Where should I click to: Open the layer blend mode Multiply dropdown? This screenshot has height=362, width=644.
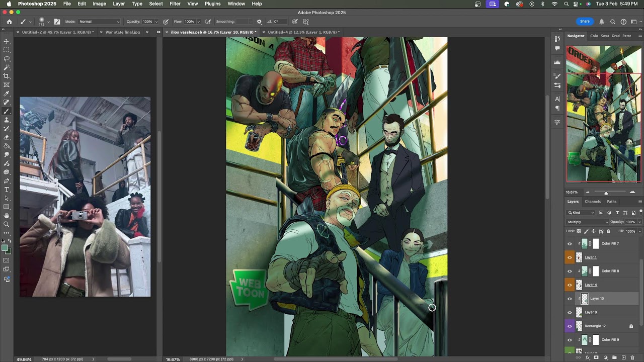(x=588, y=222)
